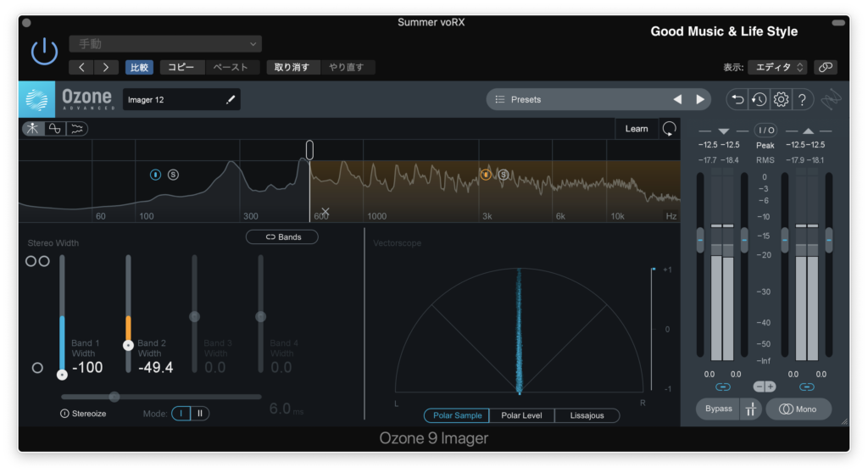
Task: Select the next preset triangle
Action: pos(699,100)
